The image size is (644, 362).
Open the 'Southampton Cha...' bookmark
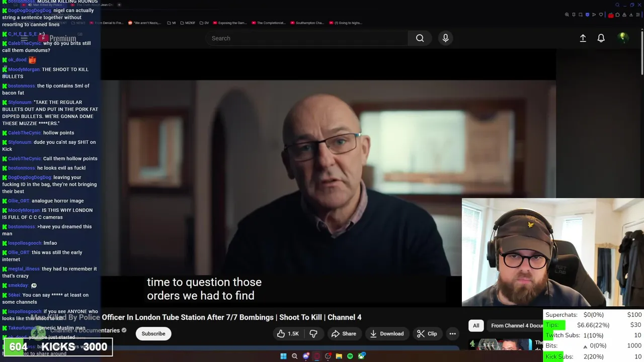[307, 23]
